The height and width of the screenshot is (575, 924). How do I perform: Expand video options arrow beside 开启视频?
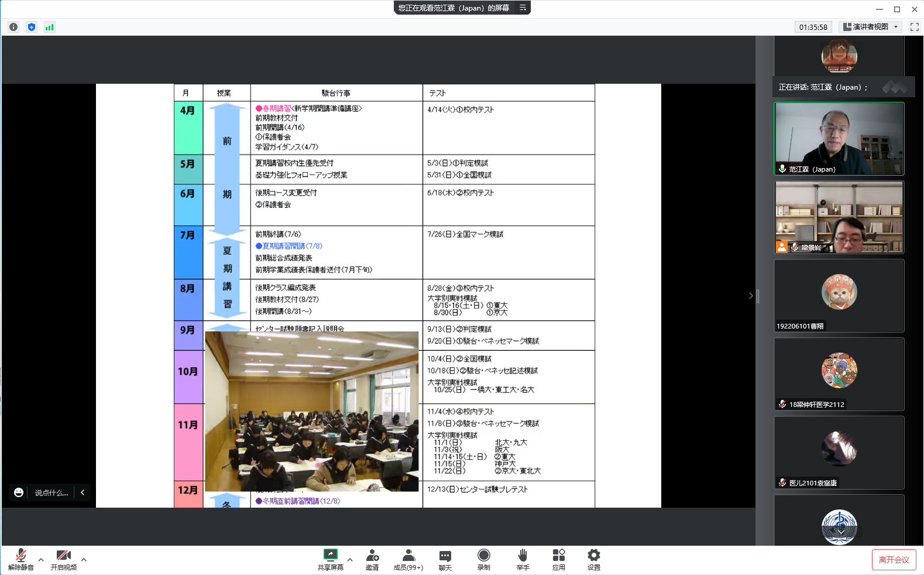84,560
